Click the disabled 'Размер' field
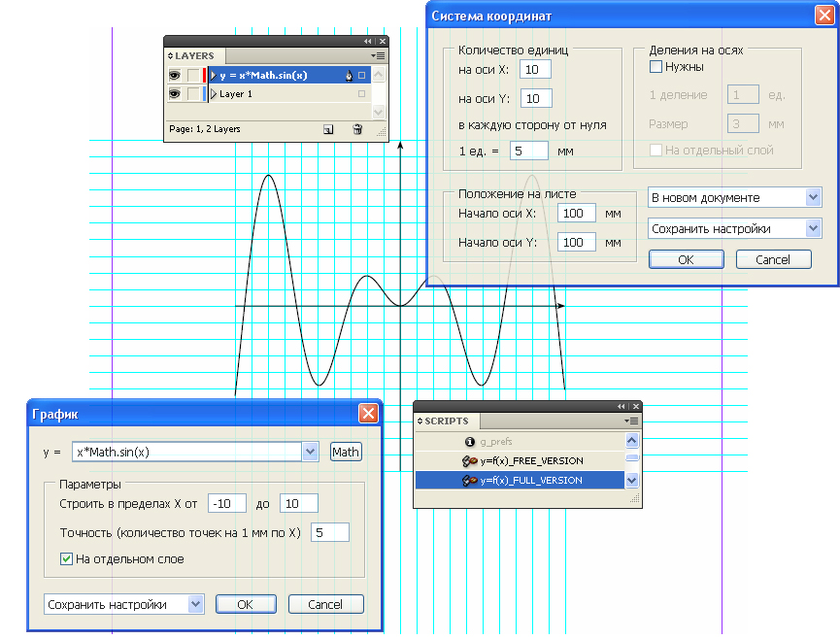 tap(743, 123)
